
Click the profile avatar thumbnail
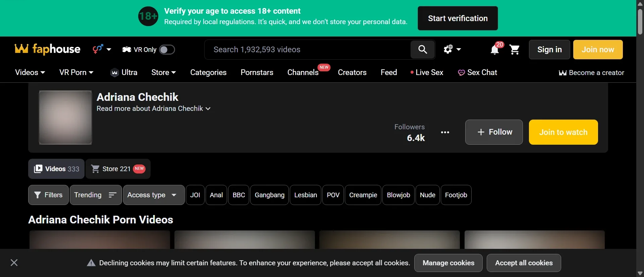65,118
